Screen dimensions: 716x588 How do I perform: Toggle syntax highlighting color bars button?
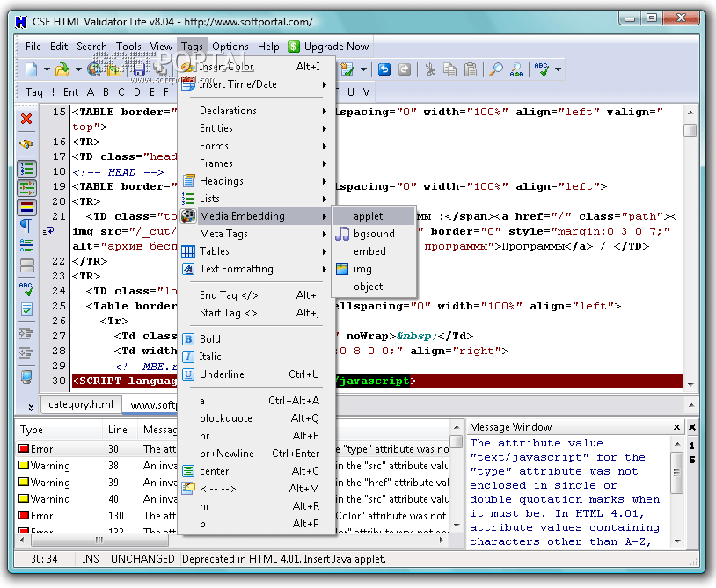point(27,207)
